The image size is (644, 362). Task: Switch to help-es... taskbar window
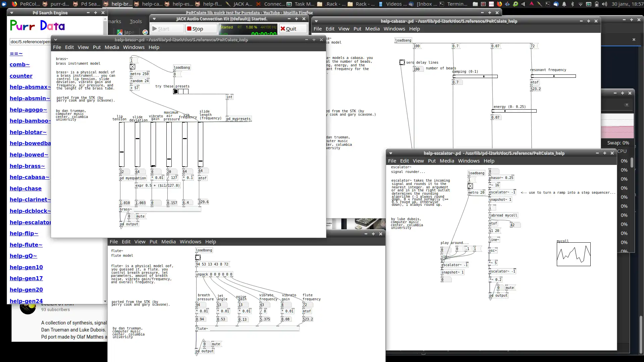178,4
